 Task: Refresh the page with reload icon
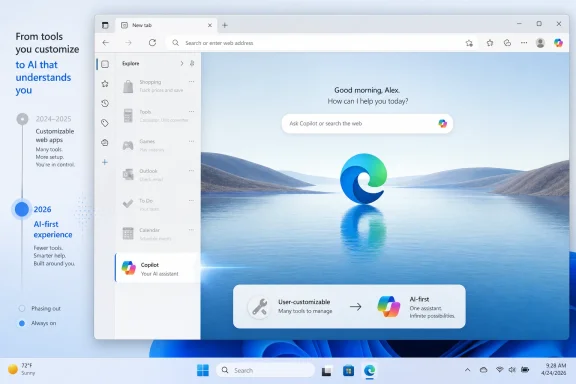coord(152,43)
